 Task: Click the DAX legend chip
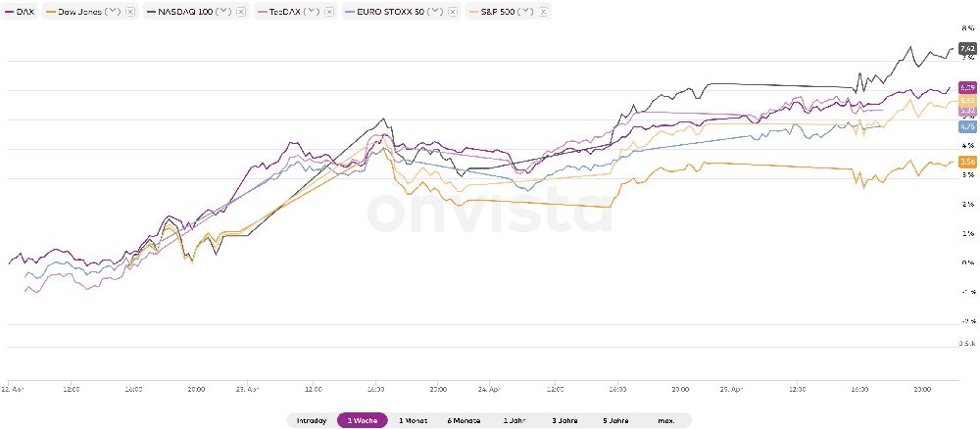coord(21,12)
